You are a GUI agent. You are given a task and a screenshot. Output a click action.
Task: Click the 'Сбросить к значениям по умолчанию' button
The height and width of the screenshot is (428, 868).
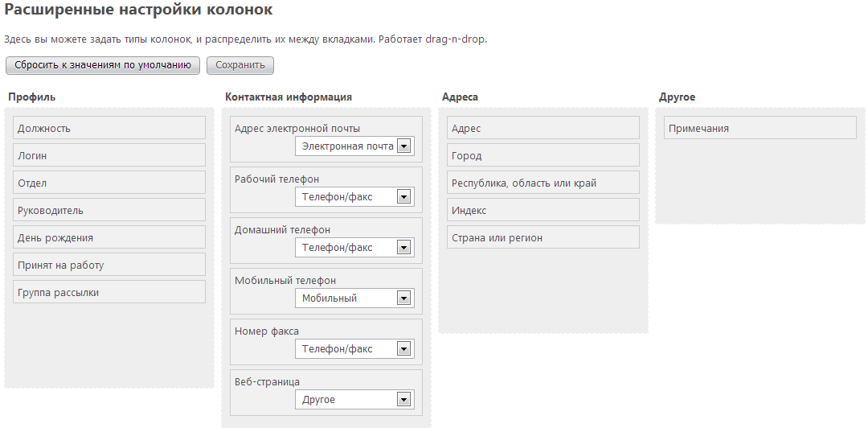(x=102, y=65)
